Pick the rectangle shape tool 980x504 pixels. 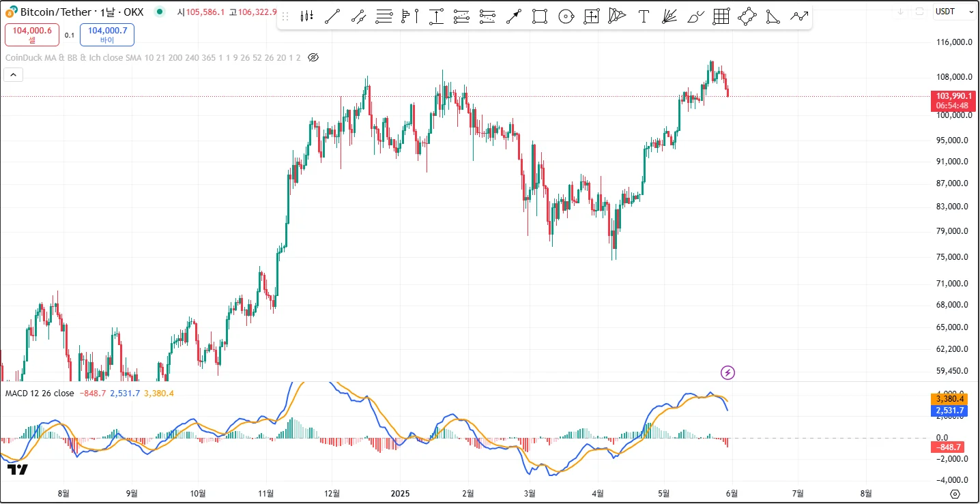[539, 17]
